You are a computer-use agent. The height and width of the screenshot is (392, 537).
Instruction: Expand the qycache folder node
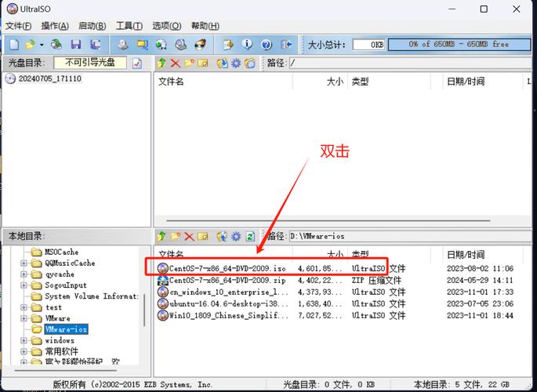pyautogui.click(x=24, y=274)
